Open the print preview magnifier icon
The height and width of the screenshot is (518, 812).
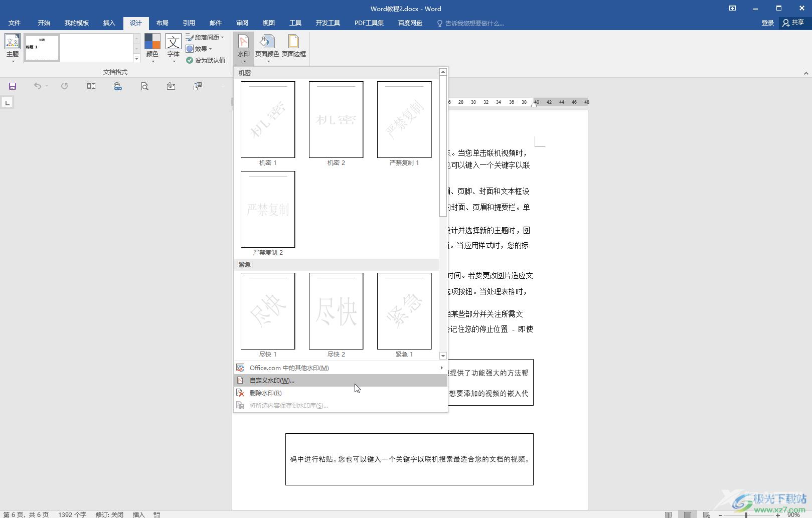pyautogui.click(x=144, y=86)
